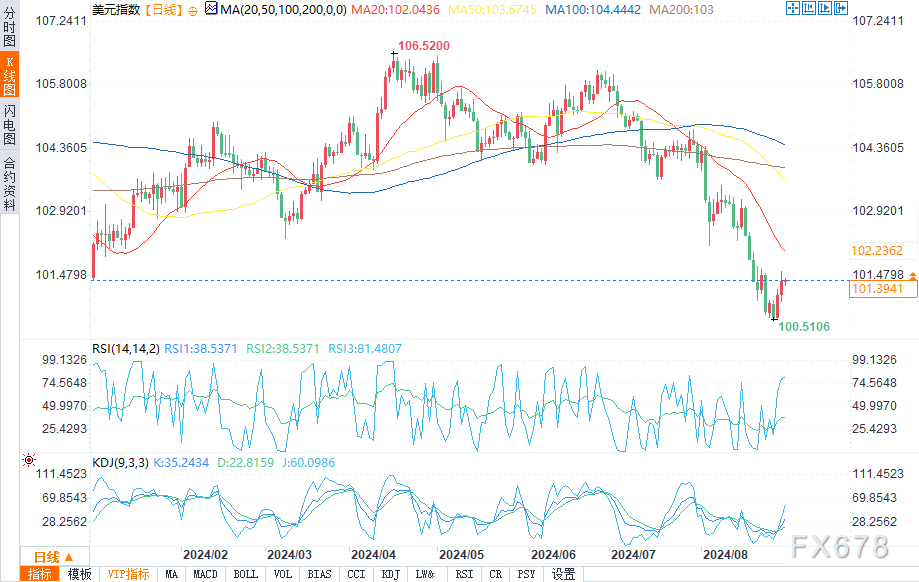
Task: Click the orange circle-plus icon beside 日线
Action: [x=193, y=11]
